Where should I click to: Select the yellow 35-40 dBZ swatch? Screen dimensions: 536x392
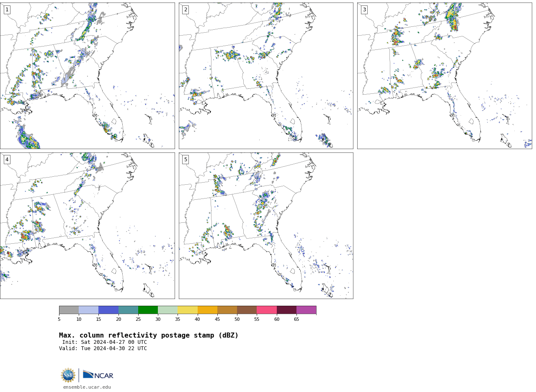tap(188, 310)
